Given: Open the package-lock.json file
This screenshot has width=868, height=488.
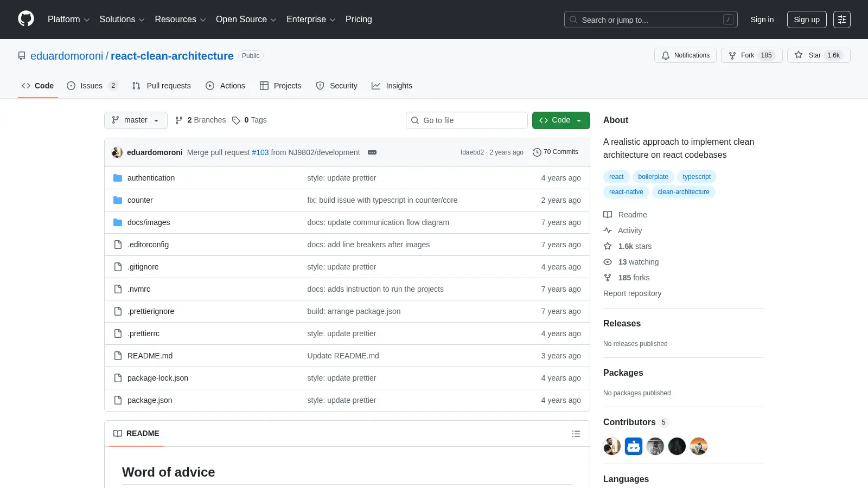Looking at the screenshot, I should (158, 378).
